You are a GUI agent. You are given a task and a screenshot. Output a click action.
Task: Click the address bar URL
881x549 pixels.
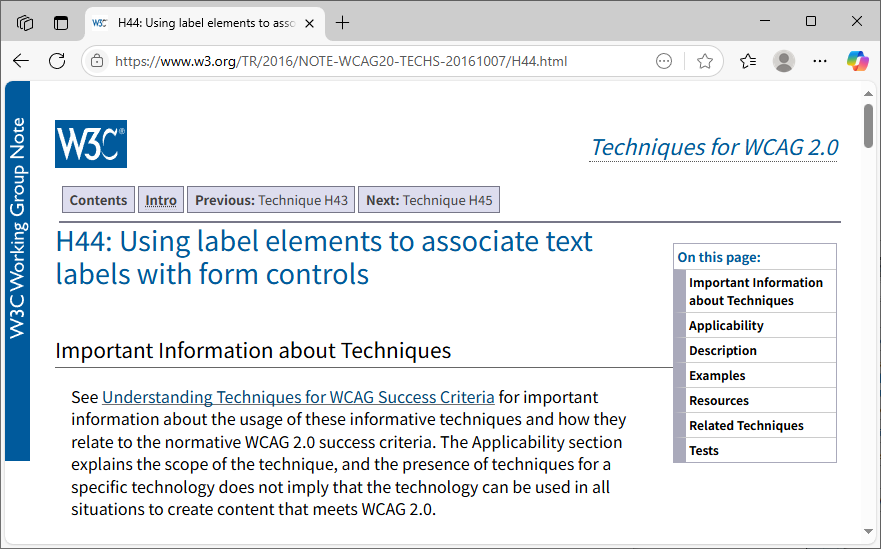341,61
